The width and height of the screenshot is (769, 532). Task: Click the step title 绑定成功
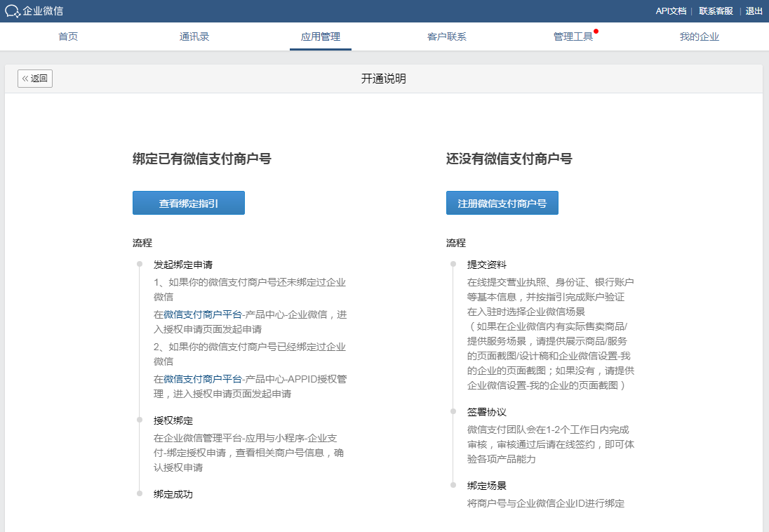pyautogui.click(x=173, y=494)
